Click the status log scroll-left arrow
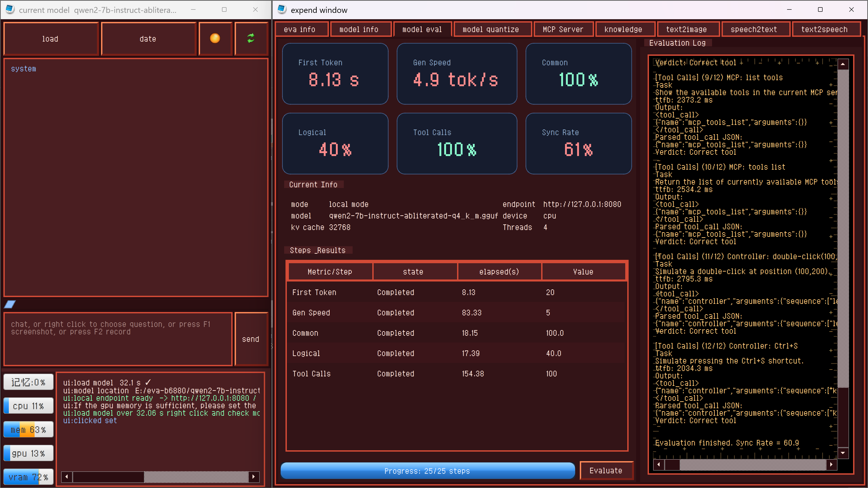Image resolution: width=868 pixels, height=488 pixels. tap(67, 476)
